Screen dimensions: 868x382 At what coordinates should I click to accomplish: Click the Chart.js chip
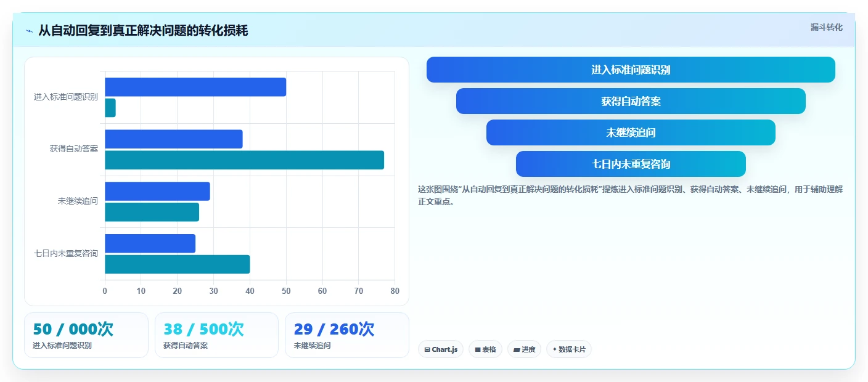441,349
